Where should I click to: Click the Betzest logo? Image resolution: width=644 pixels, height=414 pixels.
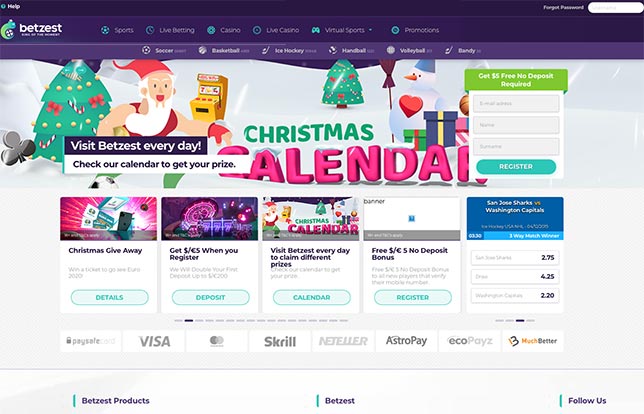click(x=32, y=30)
